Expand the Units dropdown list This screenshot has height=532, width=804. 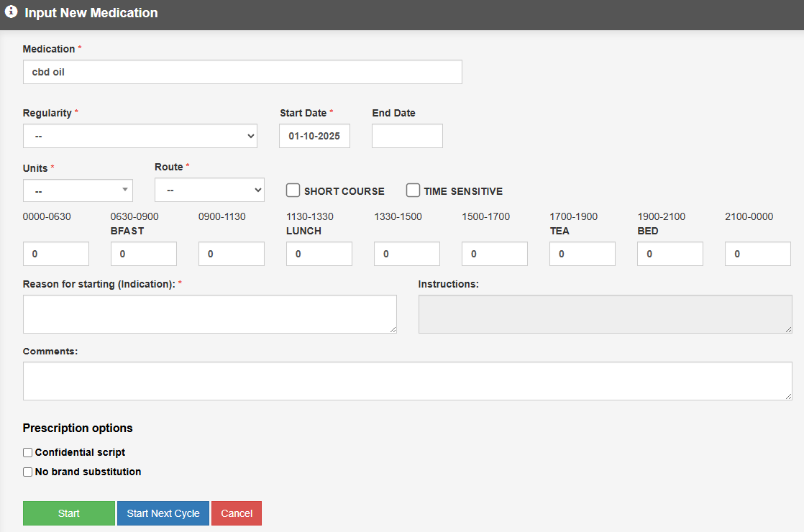[78, 191]
